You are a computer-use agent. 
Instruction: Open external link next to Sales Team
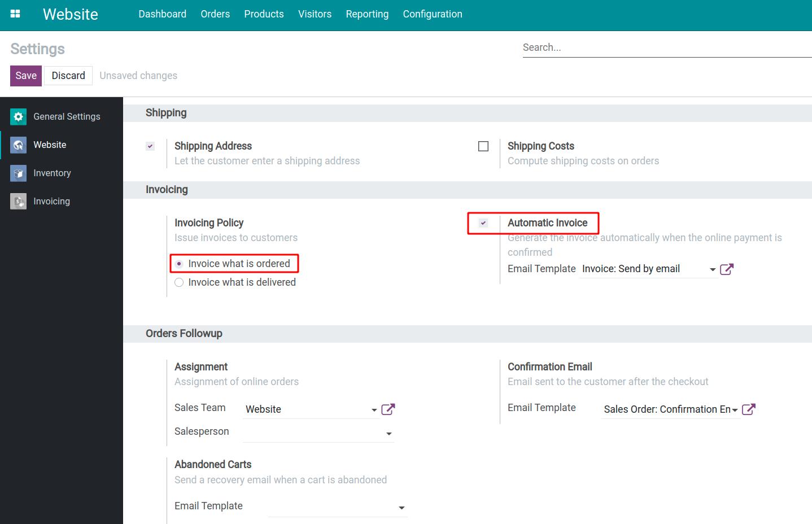(388, 409)
